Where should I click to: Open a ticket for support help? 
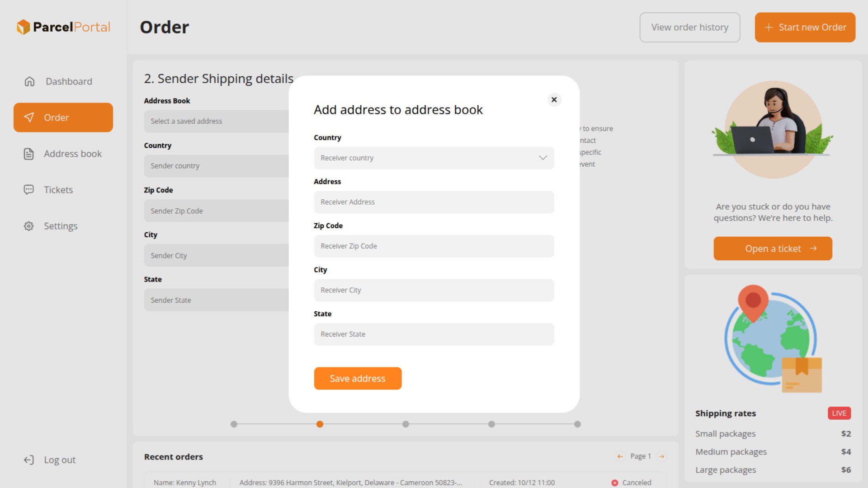coord(773,249)
